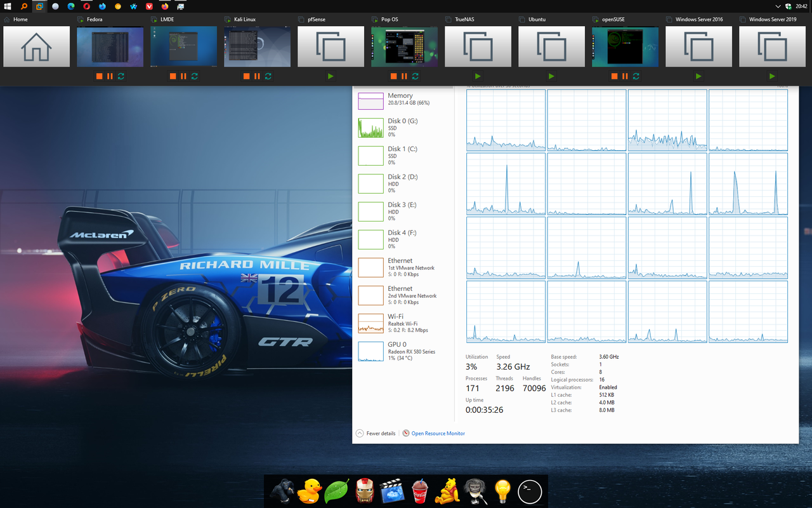Stop the Kali Linux virtual machine

pos(246,76)
